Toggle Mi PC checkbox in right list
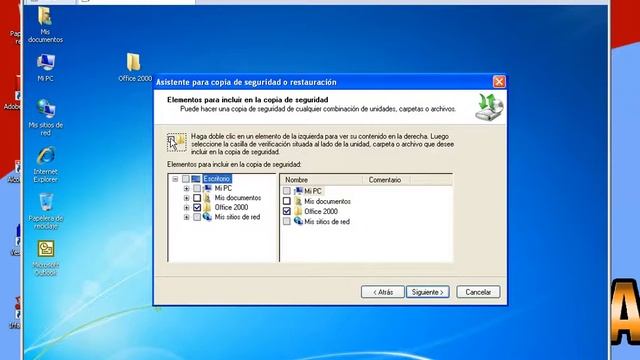The height and width of the screenshot is (360, 640). tap(287, 191)
